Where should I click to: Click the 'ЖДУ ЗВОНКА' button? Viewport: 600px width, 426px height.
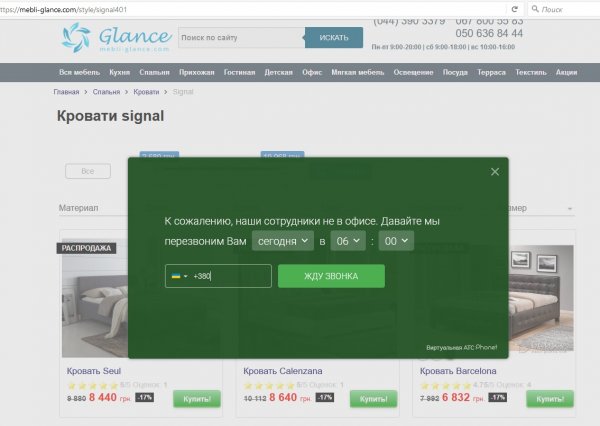click(330, 276)
